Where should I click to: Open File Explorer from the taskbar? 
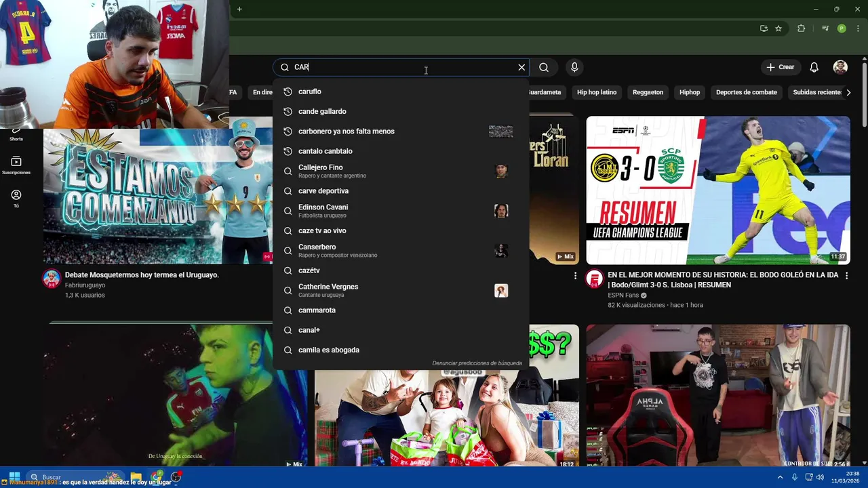click(x=136, y=477)
